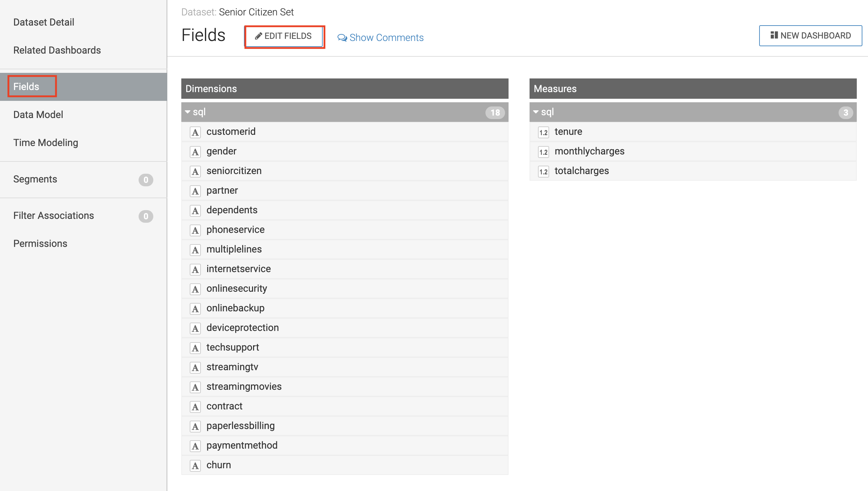Collapse the sql group under Dimensions
Viewport: 868px width, 491px height.
[188, 112]
